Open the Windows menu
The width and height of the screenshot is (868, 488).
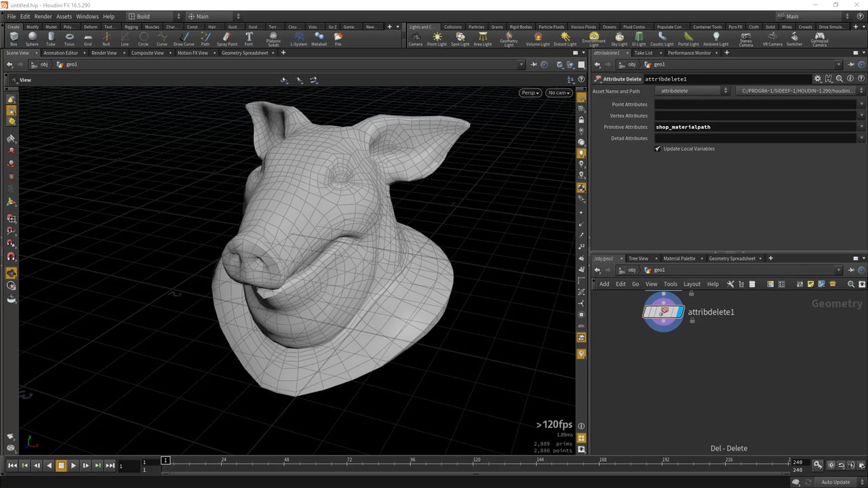click(87, 16)
